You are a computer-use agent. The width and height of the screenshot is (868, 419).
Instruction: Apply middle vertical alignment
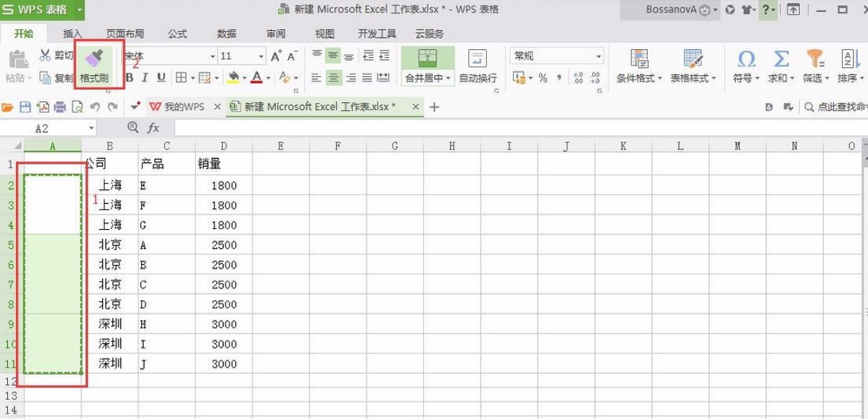[x=332, y=55]
